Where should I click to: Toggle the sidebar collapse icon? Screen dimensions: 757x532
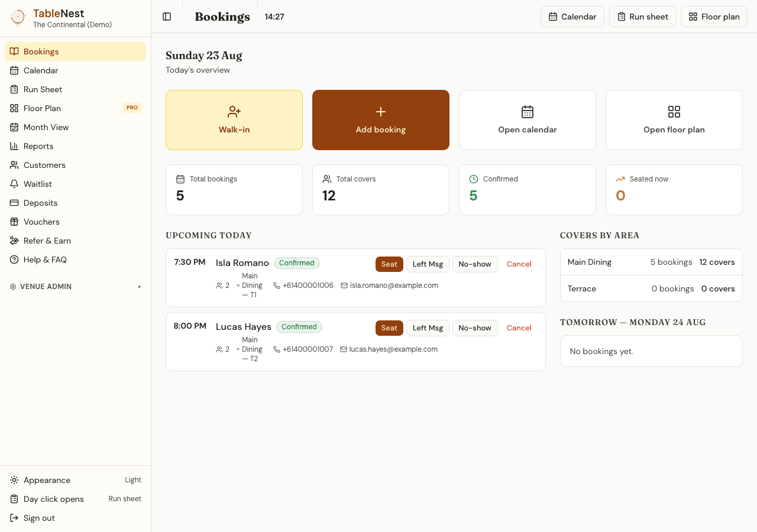pos(167,17)
